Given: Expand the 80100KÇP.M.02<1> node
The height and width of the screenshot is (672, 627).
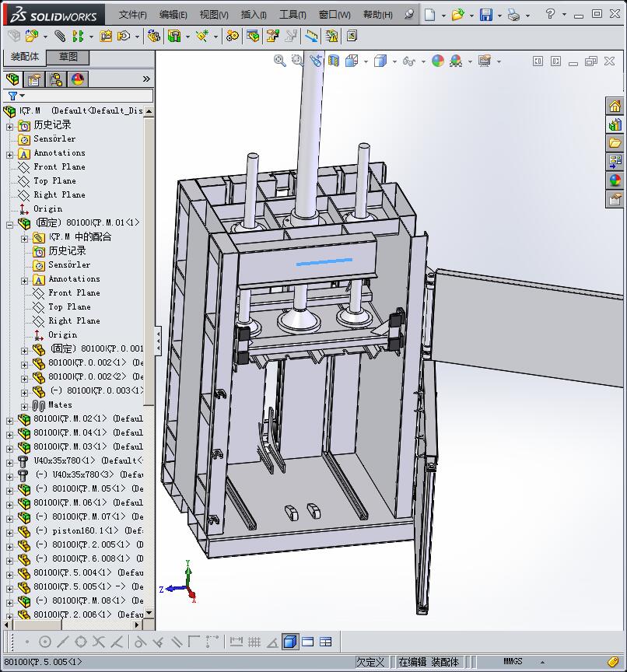Looking at the screenshot, I should [x=10, y=421].
